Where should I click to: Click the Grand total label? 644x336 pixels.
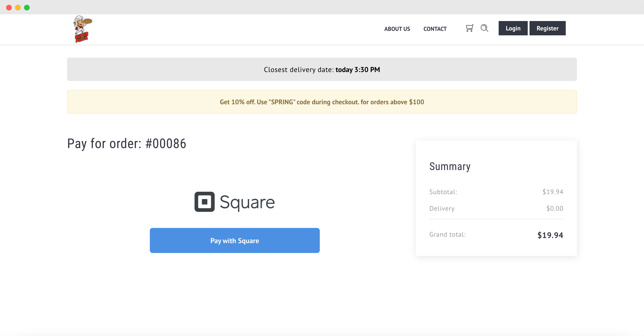coord(447,234)
